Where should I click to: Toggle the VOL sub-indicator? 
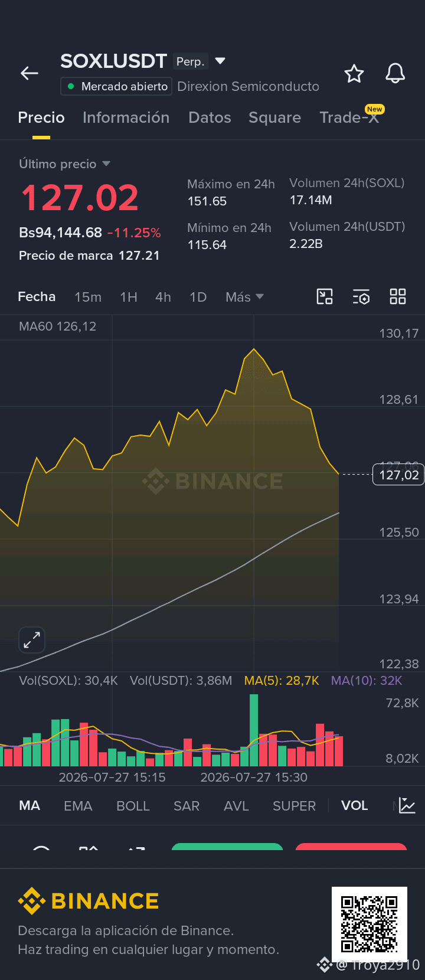pos(354,805)
